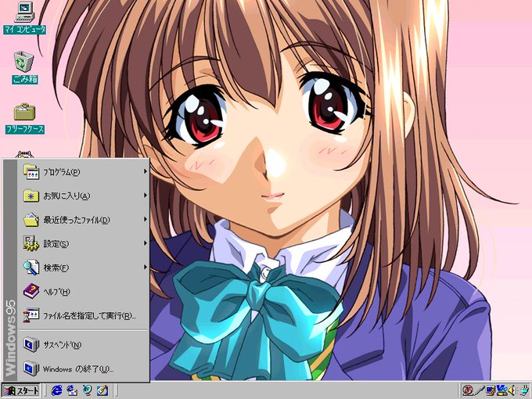Image resolution: width=532 pixels, height=399 pixels.
Task: Expand the プログラム submenu arrow
Action: [x=146, y=171]
